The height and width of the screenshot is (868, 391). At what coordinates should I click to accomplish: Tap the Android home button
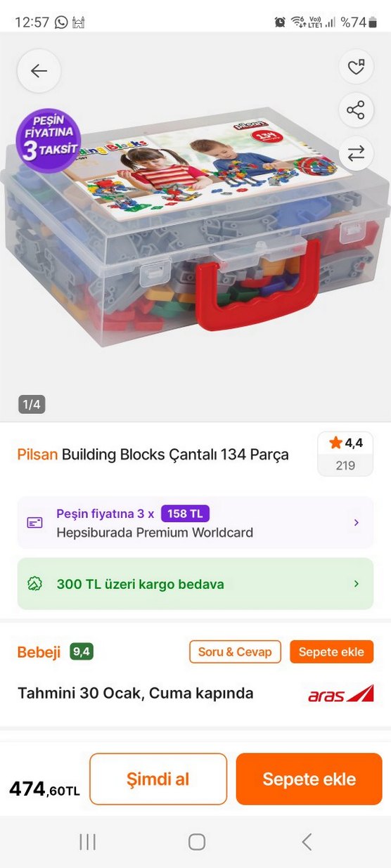point(197,842)
